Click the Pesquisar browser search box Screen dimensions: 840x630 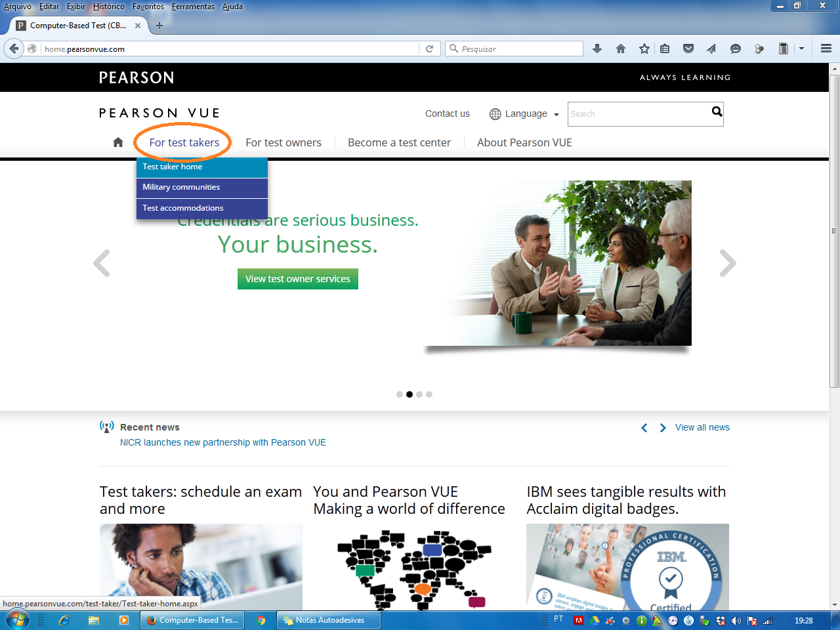[514, 49]
